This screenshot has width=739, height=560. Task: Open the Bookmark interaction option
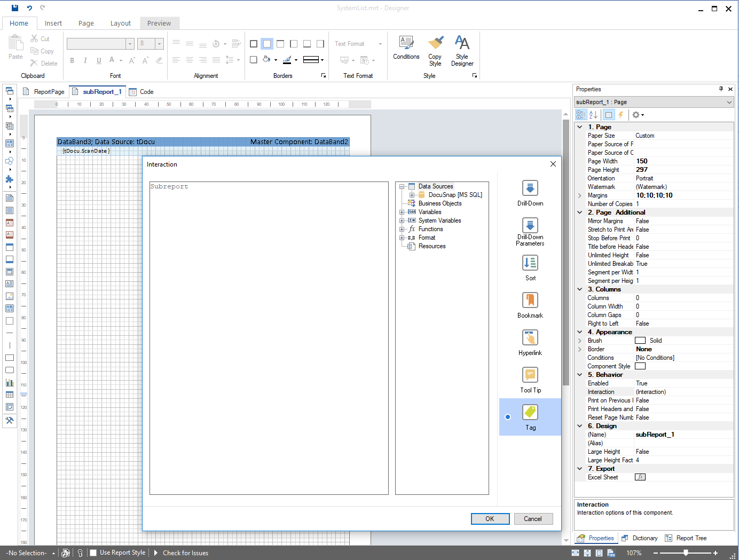coord(530,305)
